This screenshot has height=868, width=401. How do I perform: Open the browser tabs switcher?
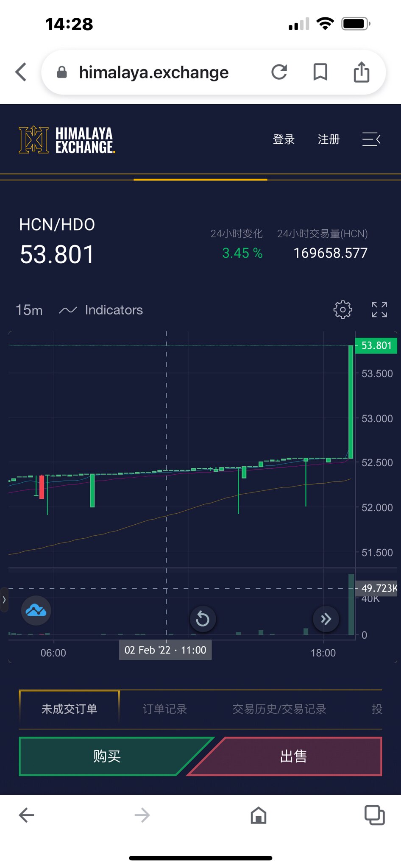[375, 815]
